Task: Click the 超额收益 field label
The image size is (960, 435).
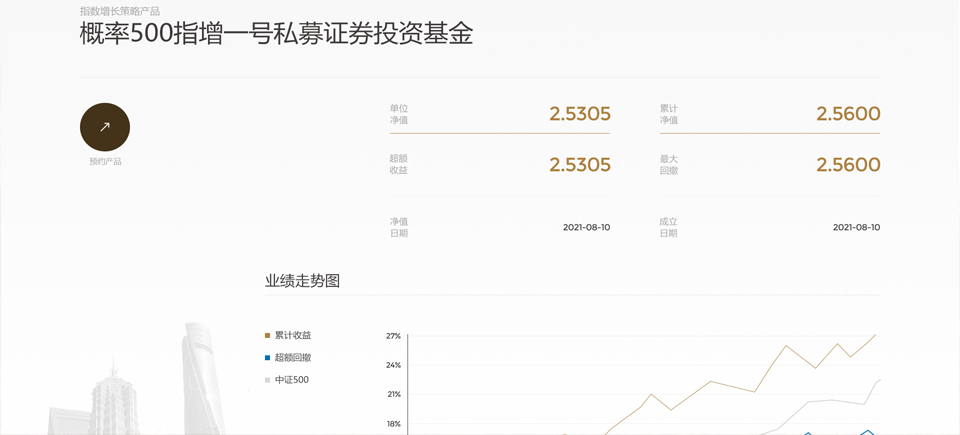Action: coord(399,165)
